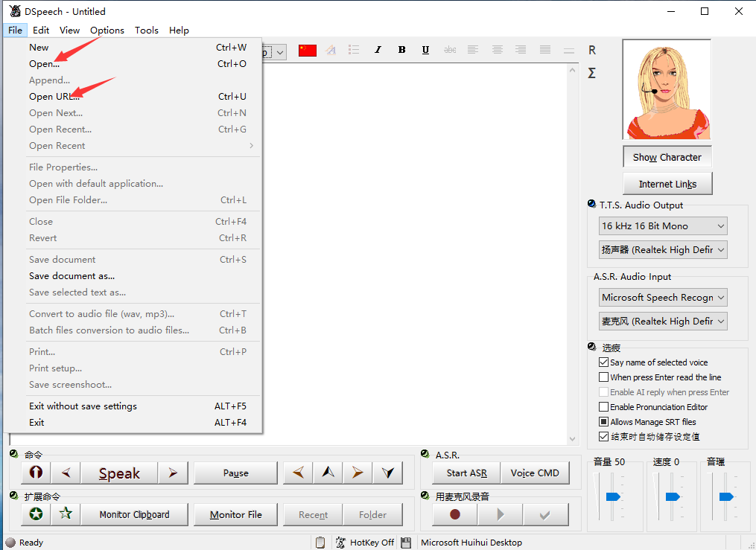This screenshot has height=550, width=756.
Task: Click the Monitor Clipboard button
Action: pyautogui.click(x=135, y=514)
